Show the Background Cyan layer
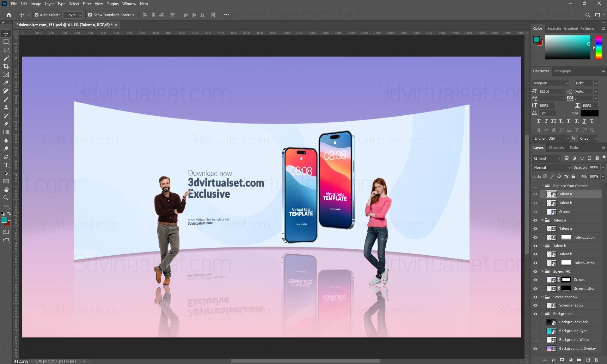This screenshot has width=607, height=364. [x=535, y=331]
